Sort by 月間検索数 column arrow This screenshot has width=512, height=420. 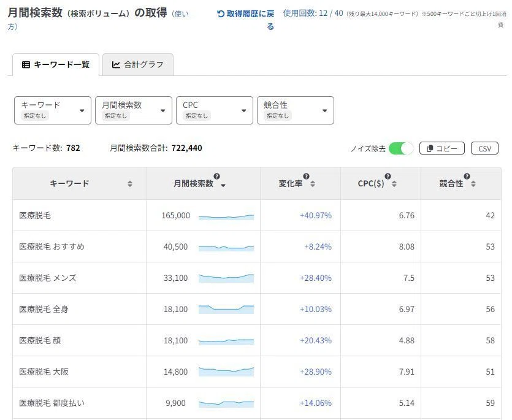point(223,186)
